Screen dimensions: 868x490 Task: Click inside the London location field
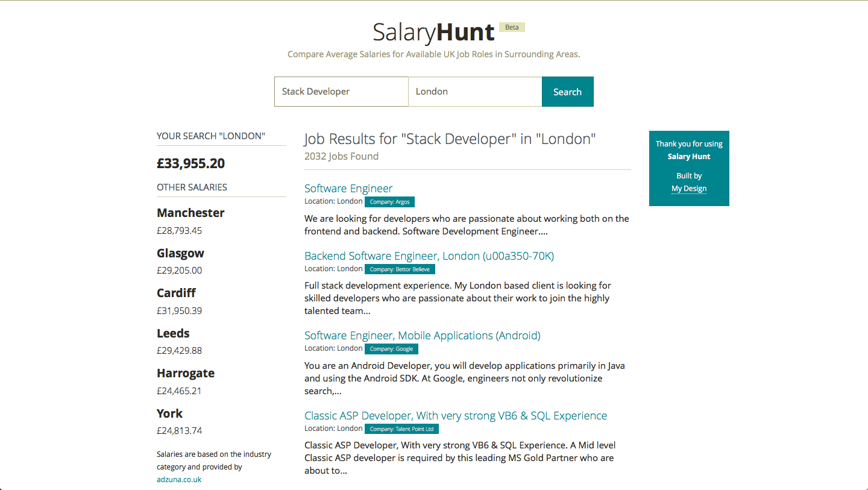pos(475,91)
